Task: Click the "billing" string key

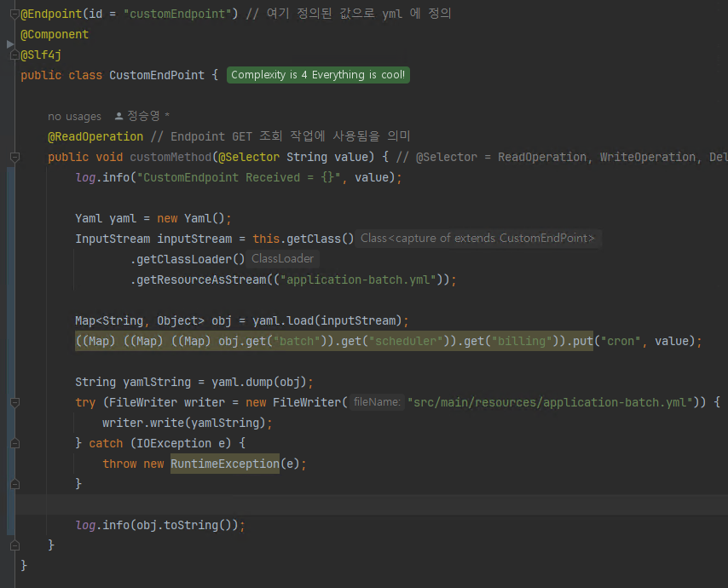Action: pyautogui.click(x=522, y=341)
